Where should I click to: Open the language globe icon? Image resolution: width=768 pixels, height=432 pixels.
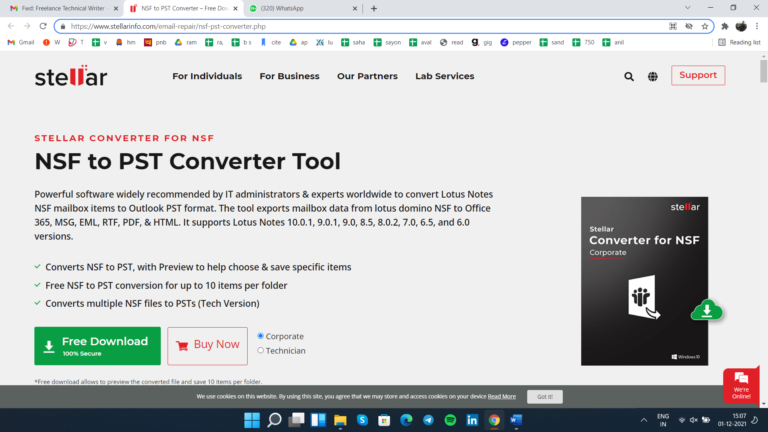click(653, 76)
